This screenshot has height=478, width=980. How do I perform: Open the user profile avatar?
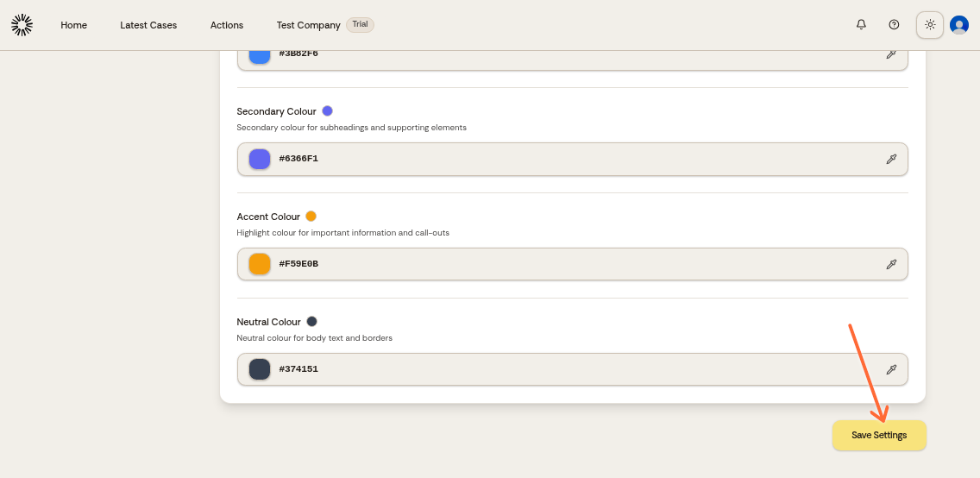click(958, 25)
